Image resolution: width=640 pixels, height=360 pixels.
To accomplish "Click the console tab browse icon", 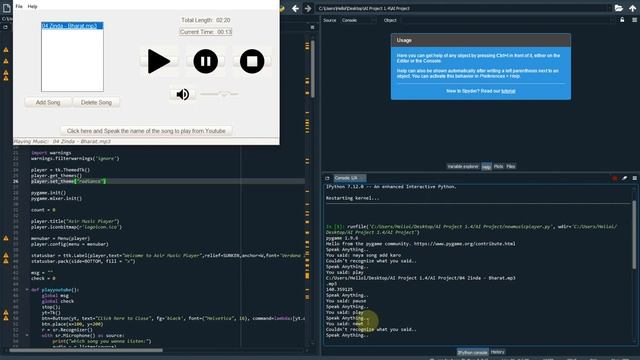I will click(x=327, y=178).
